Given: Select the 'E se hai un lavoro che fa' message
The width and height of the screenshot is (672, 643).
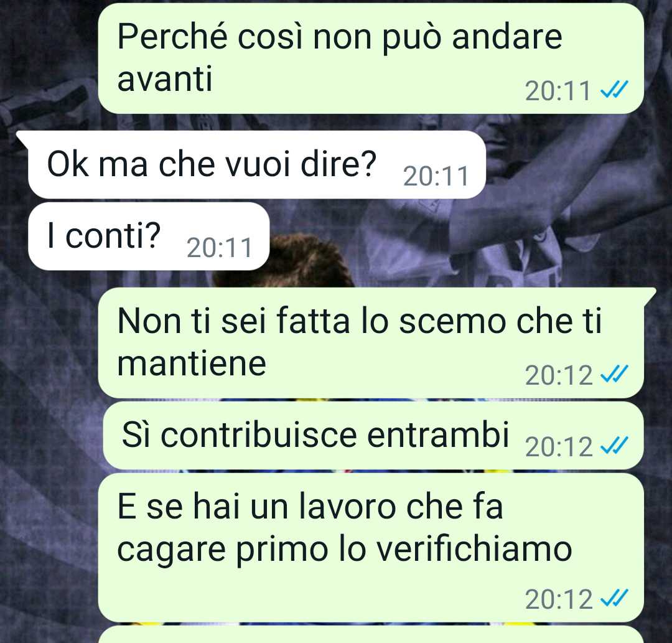Looking at the screenshot, I should tap(371, 547).
